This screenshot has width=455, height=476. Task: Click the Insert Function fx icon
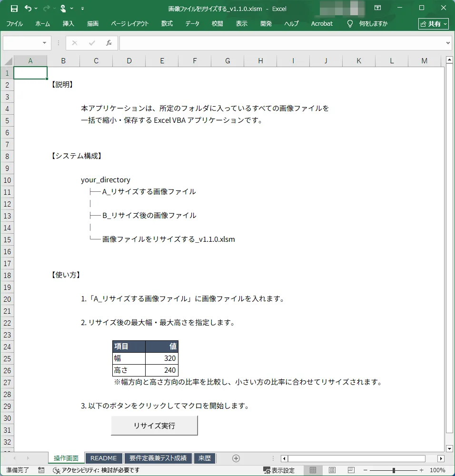click(x=109, y=43)
